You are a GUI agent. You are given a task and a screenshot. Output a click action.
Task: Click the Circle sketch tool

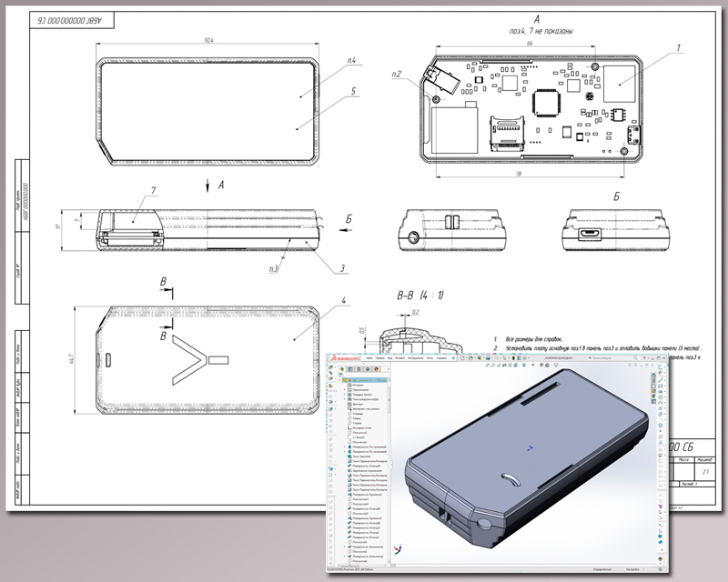(661, 396)
